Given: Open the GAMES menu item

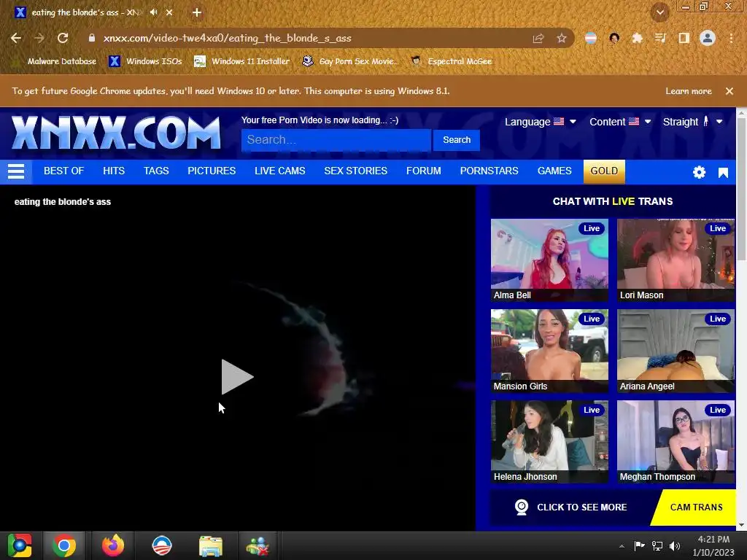Looking at the screenshot, I should tap(554, 171).
